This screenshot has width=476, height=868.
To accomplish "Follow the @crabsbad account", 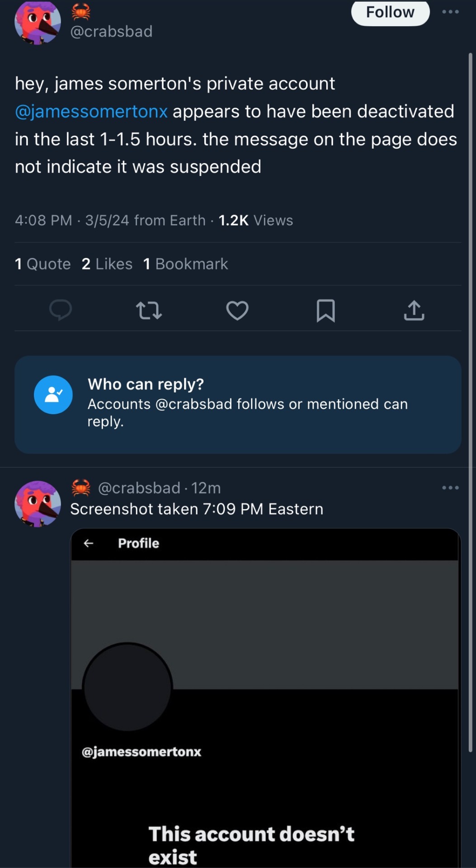I will [390, 12].
